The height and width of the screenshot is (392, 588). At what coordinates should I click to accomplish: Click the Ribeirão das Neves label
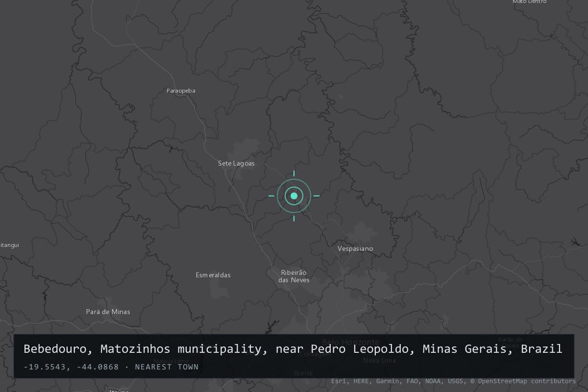294,276
